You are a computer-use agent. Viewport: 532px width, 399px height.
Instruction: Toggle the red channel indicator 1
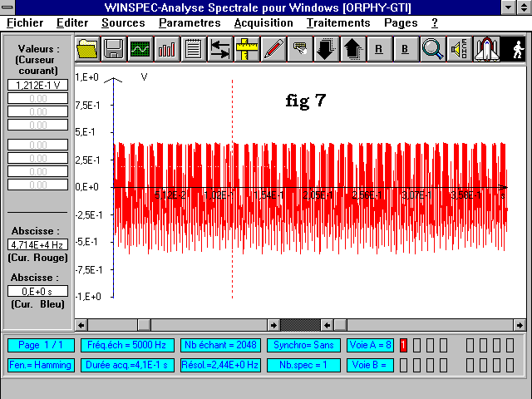click(x=403, y=346)
